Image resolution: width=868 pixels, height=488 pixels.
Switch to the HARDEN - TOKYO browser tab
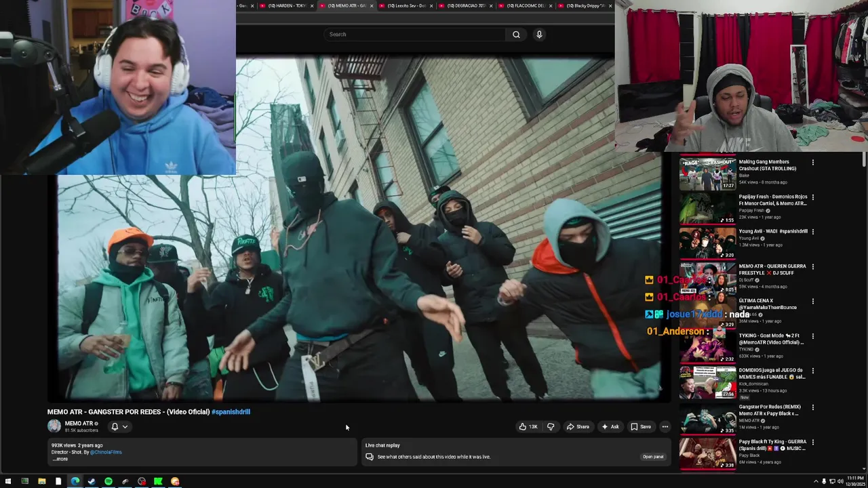pyautogui.click(x=288, y=6)
